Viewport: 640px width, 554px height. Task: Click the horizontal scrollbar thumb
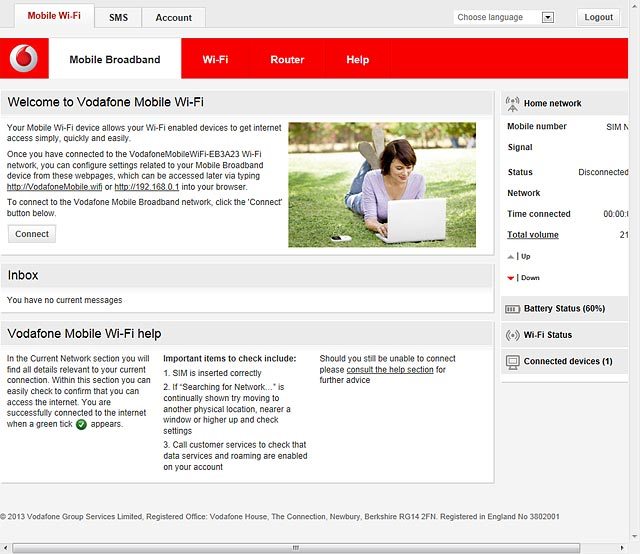(296, 547)
